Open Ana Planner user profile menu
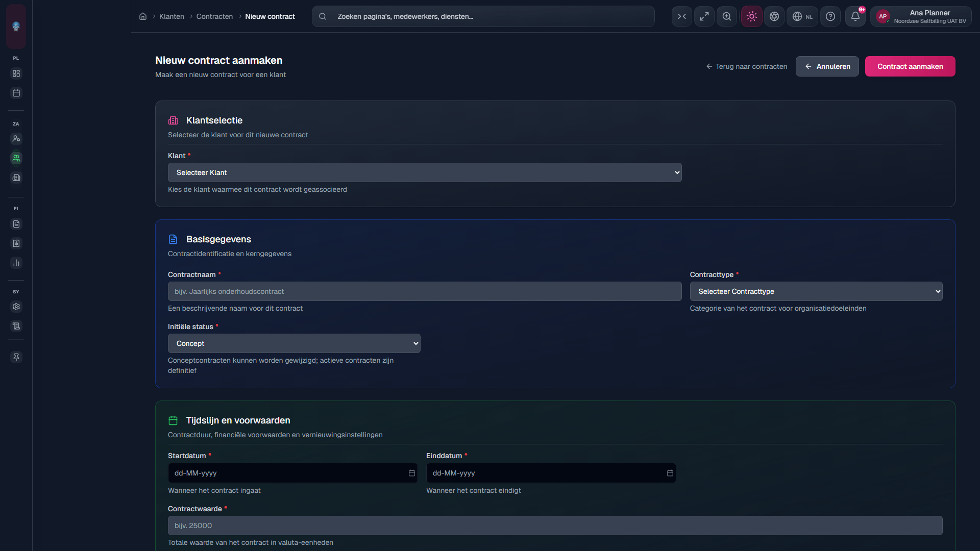Viewport: 980px width, 551px height. [921, 16]
